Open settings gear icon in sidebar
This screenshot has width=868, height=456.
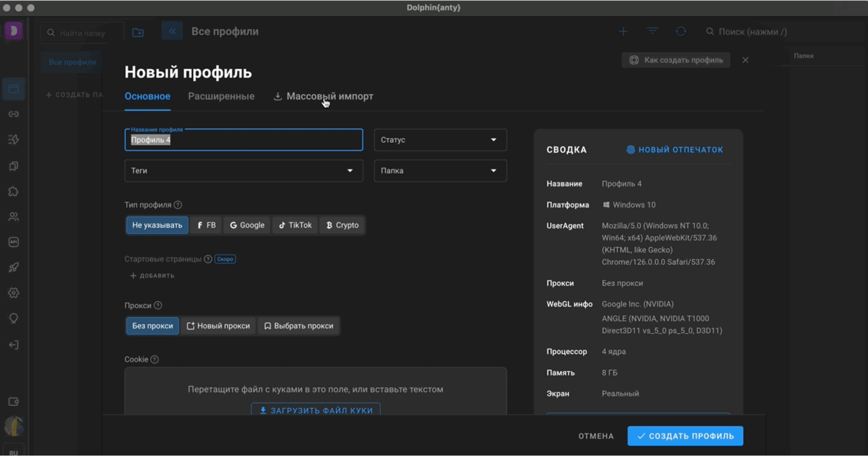(x=13, y=293)
